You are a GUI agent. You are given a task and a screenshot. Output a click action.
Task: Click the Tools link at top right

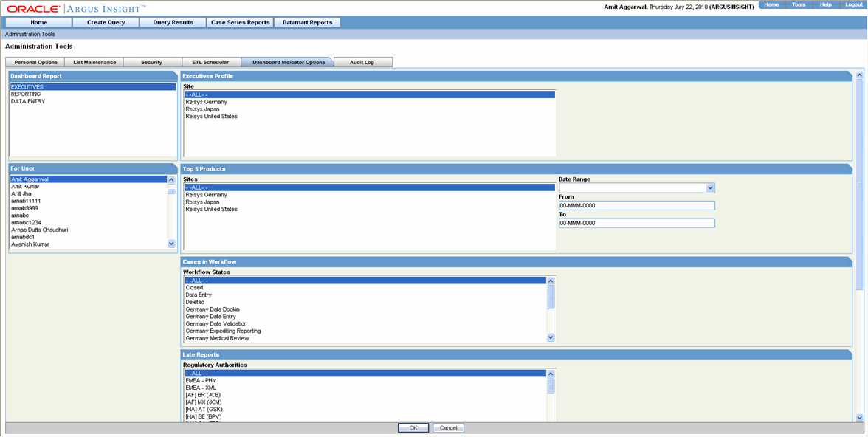pos(799,4)
